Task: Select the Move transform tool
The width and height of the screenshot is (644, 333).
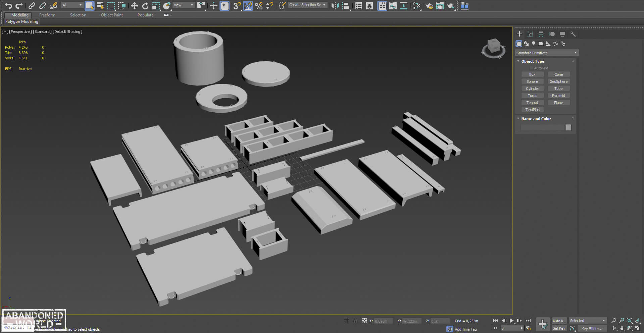Action: pos(134,6)
